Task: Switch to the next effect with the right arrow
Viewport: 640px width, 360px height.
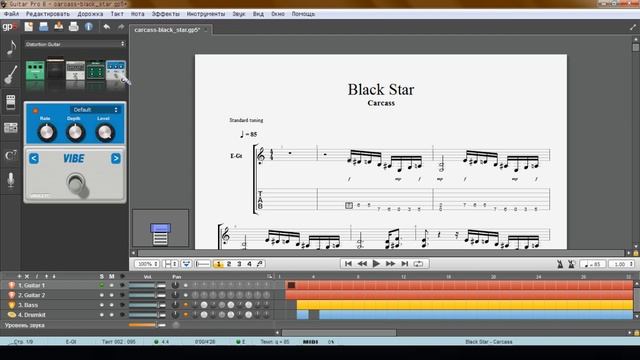Action: [116, 158]
